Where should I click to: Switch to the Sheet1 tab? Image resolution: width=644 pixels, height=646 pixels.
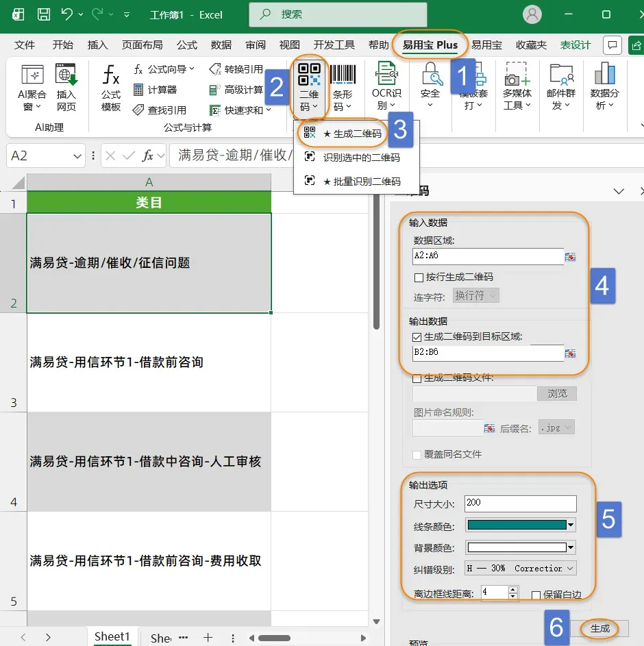click(112, 636)
